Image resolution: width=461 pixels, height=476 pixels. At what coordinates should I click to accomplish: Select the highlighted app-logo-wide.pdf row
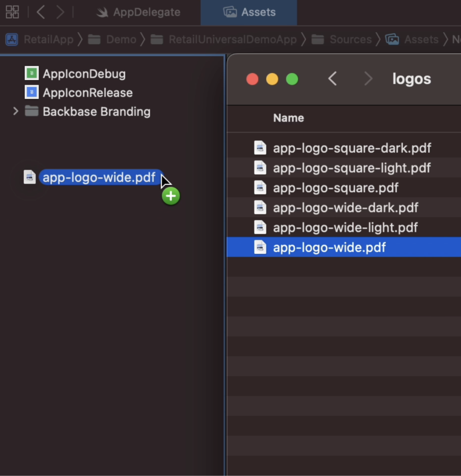click(x=329, y=247)
